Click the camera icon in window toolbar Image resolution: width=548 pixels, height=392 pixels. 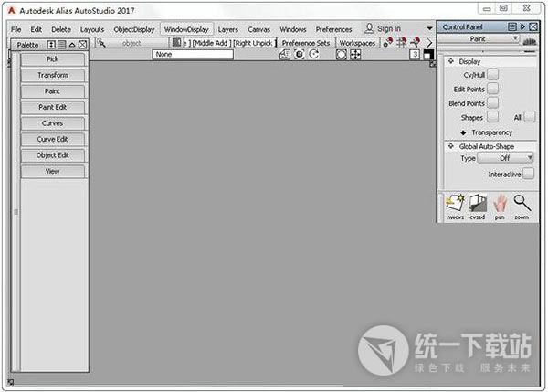[x=300, y=55]
